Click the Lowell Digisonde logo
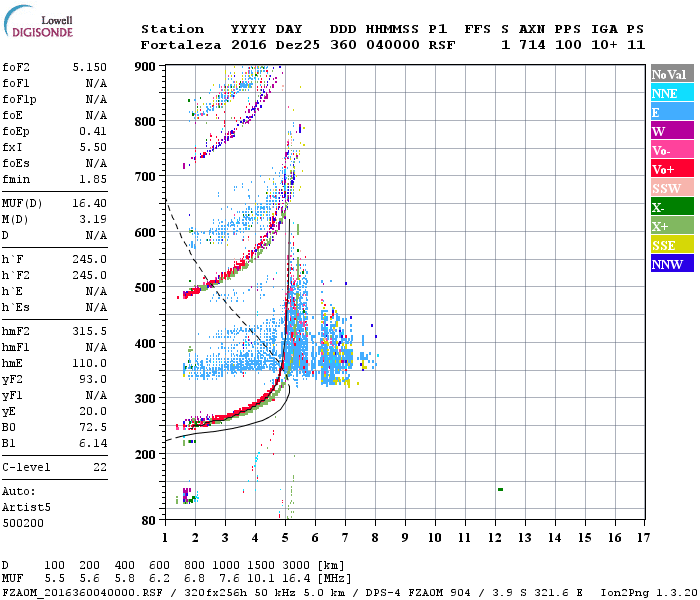Viewport: 700px width, 600px height. tap(38, 21)
